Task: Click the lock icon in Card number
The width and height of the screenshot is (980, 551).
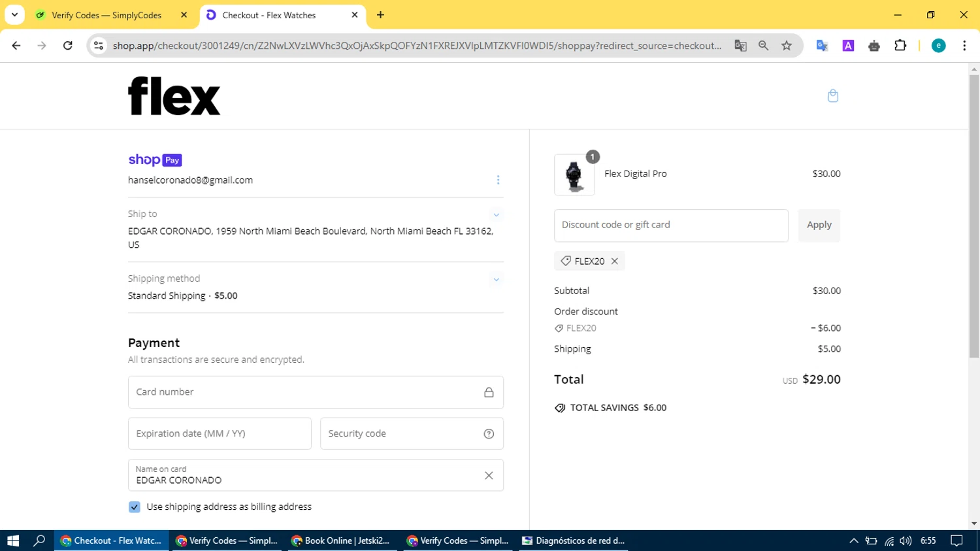Action: [x=489, y=392]
